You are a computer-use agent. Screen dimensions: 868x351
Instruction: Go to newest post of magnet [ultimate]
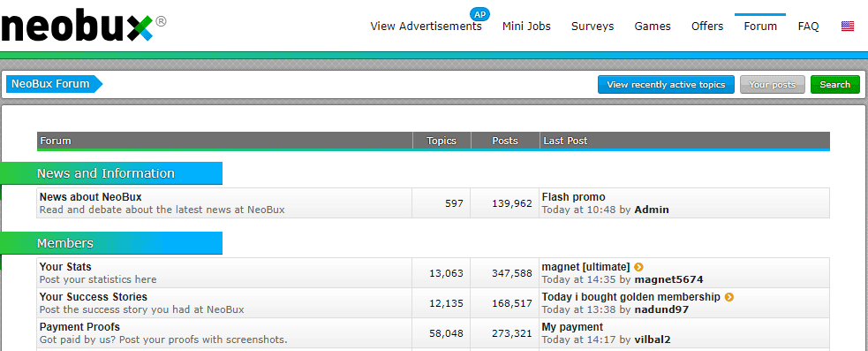click(638, 267)
